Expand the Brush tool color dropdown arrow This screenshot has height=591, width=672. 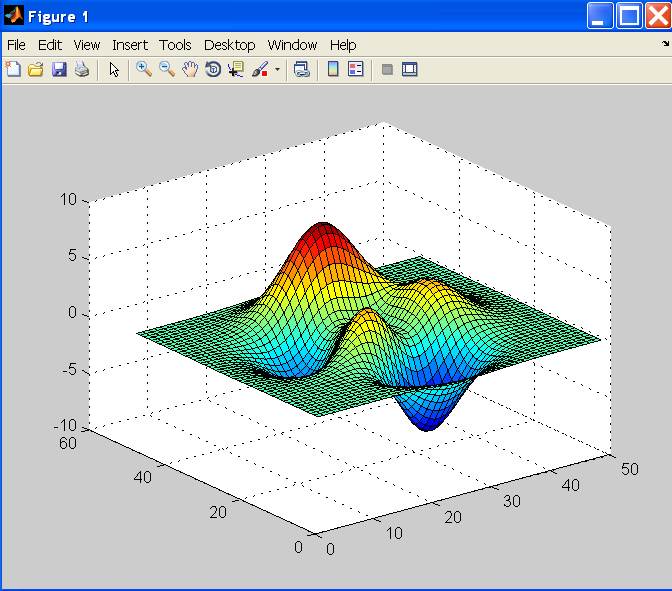coord(277,70)
